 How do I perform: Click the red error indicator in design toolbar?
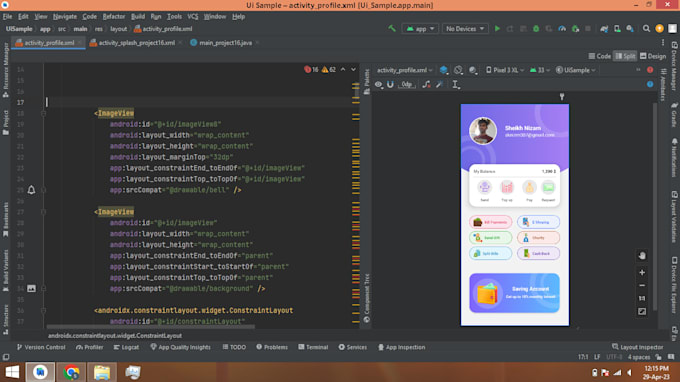(x=650, y=70)
